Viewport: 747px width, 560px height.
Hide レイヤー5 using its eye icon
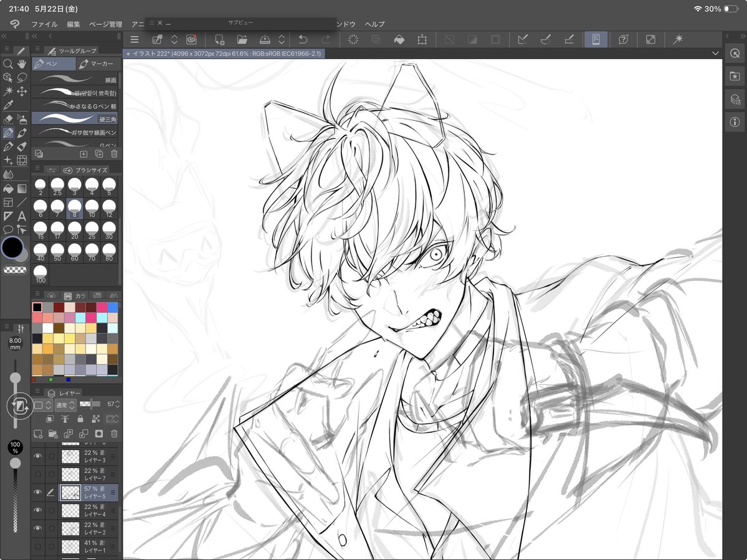tap(37, 492)
